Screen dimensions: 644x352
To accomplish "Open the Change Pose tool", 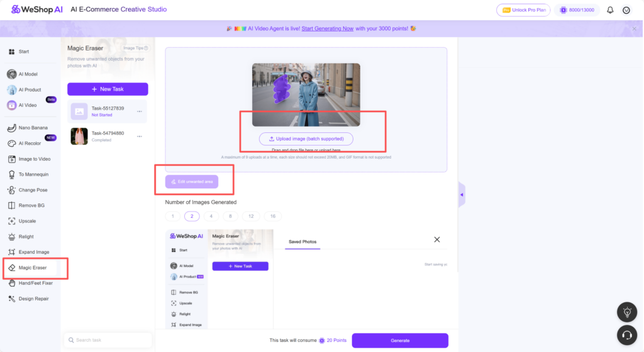I will click(28, 190).
